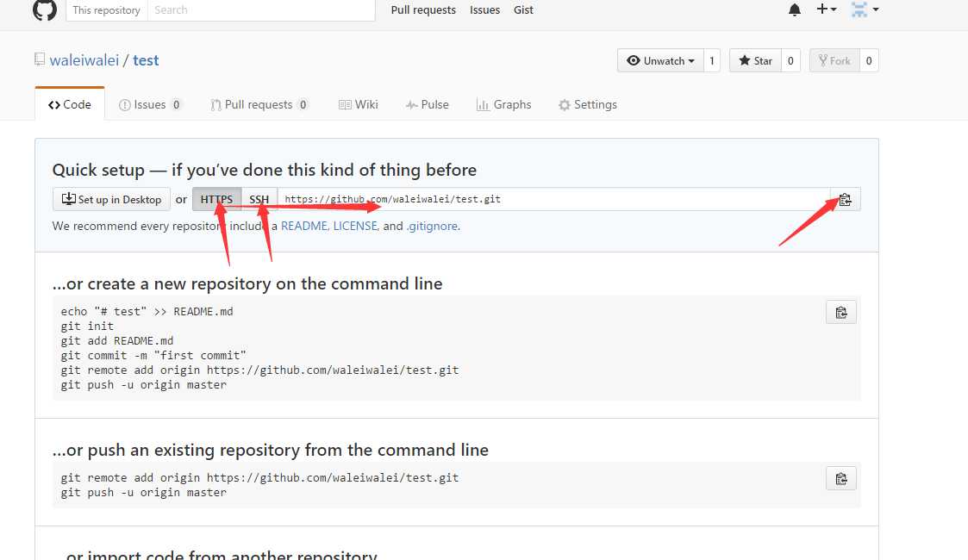Copy the push existing repository commands

point(840,479)
